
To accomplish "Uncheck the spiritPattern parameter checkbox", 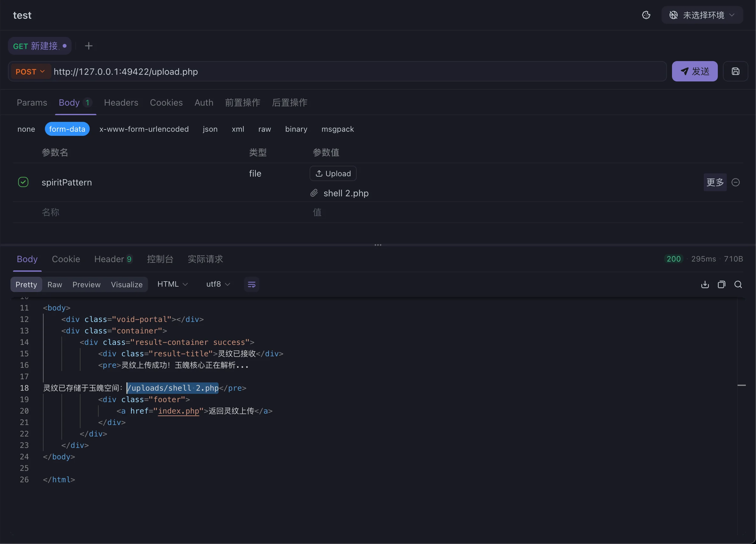I will (23, 182).
